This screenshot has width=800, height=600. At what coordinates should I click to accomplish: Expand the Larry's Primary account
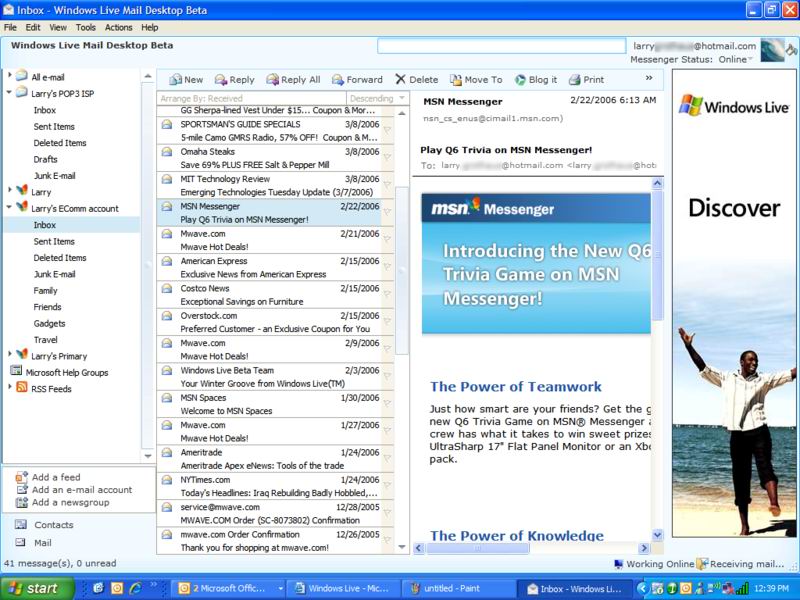tap(10, 353)
